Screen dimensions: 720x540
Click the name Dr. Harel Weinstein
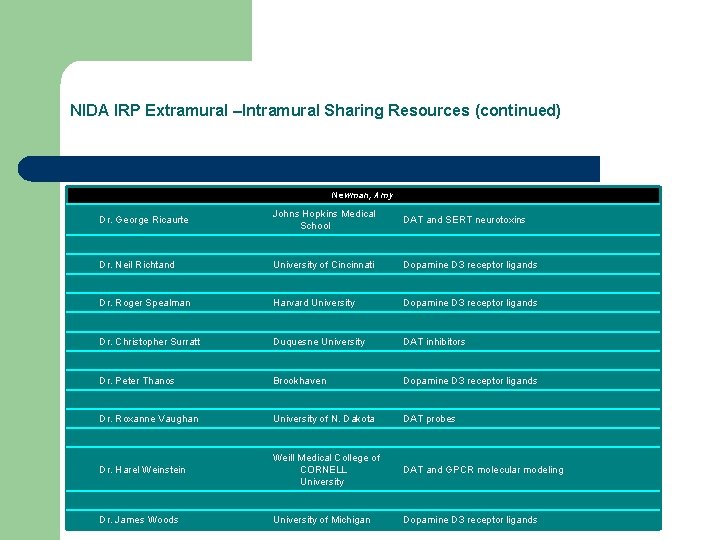pyautogui.click(x=142, y=470)
